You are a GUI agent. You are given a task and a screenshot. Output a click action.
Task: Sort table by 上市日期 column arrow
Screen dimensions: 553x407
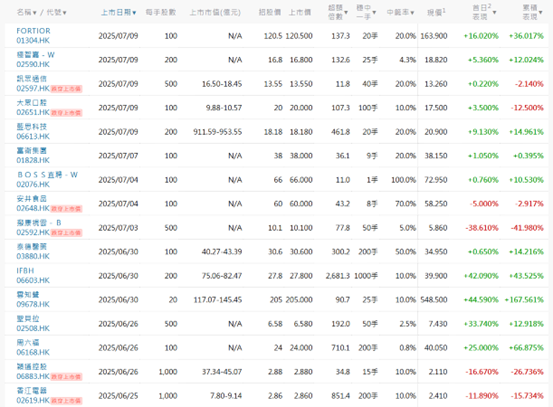134,13
